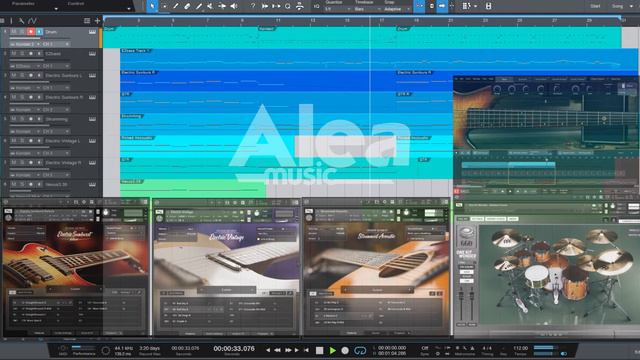
Task: Open Drum track instrument editor keyboard icon
Action: [x=92, y=32]
